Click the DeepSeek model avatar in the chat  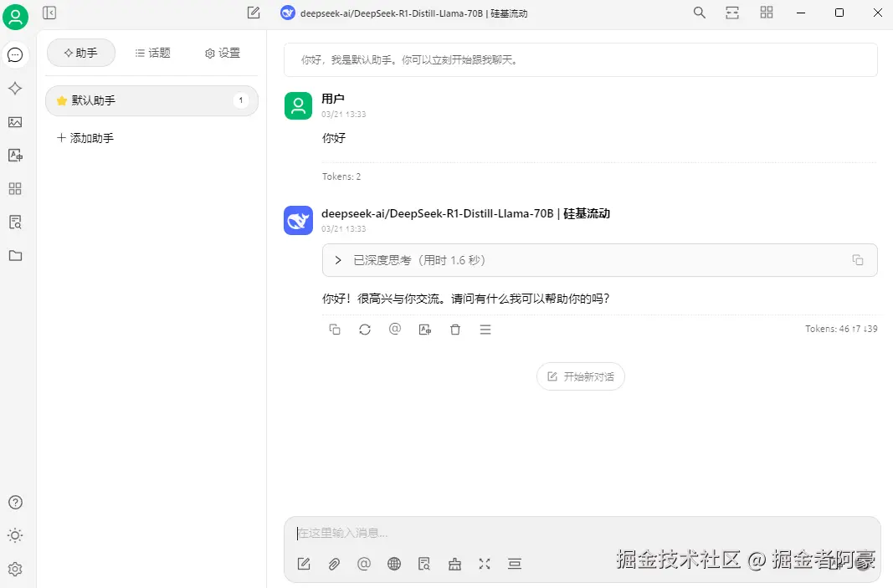pos(299,220)
